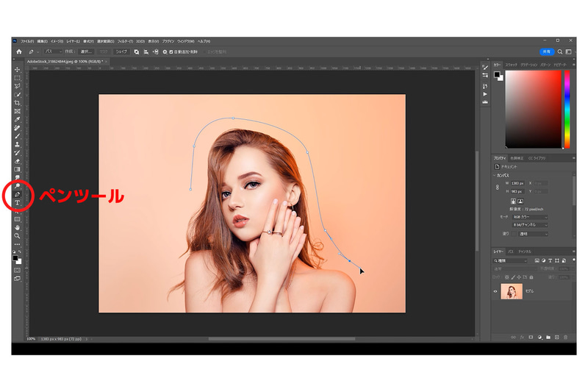Select the Lasso tool in toolbar
This screenshot has width=588, height=392.
17,86
